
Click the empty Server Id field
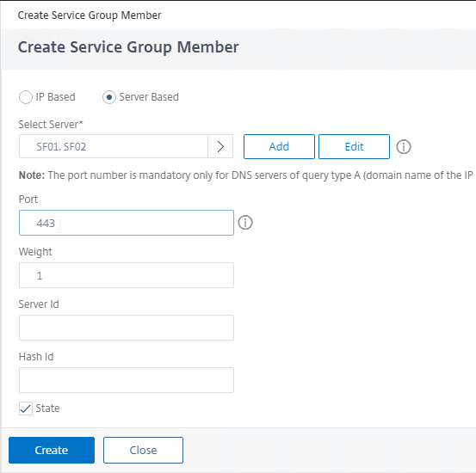(x=127, y=328)
